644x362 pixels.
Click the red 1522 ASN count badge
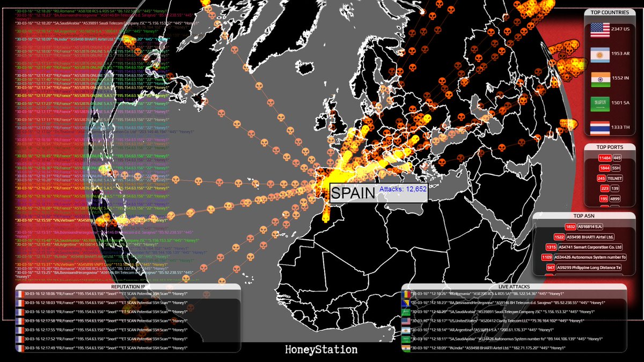559,237
